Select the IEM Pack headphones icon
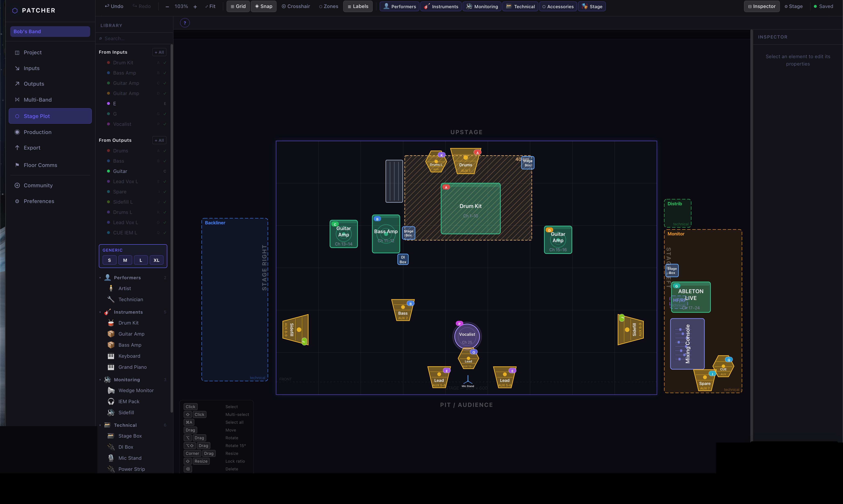The width and height of the screenshot is (843, 504). tap(111, 401)
